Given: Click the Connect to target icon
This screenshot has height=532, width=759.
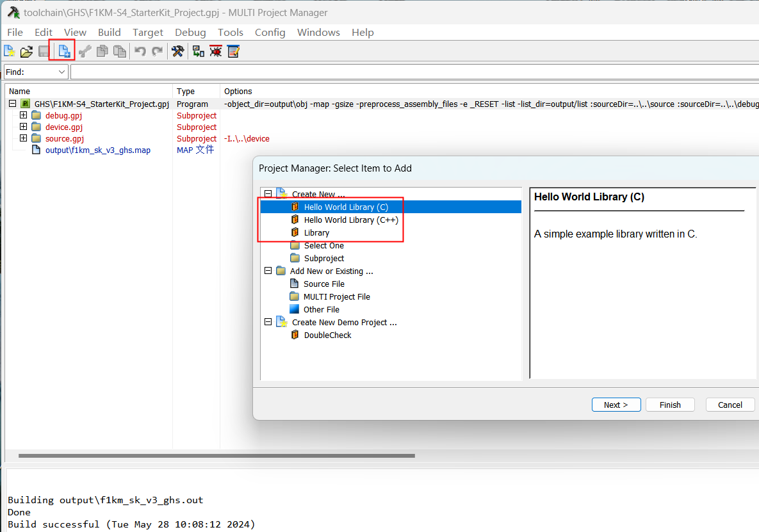Looking at the screenshot, I should 199,51.
